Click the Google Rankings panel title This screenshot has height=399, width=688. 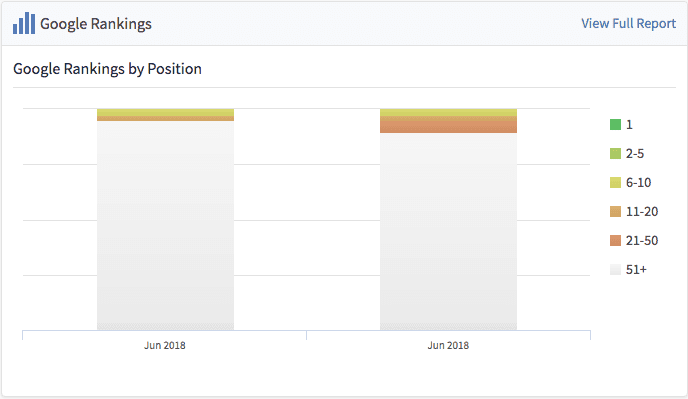tap(96, 24)
